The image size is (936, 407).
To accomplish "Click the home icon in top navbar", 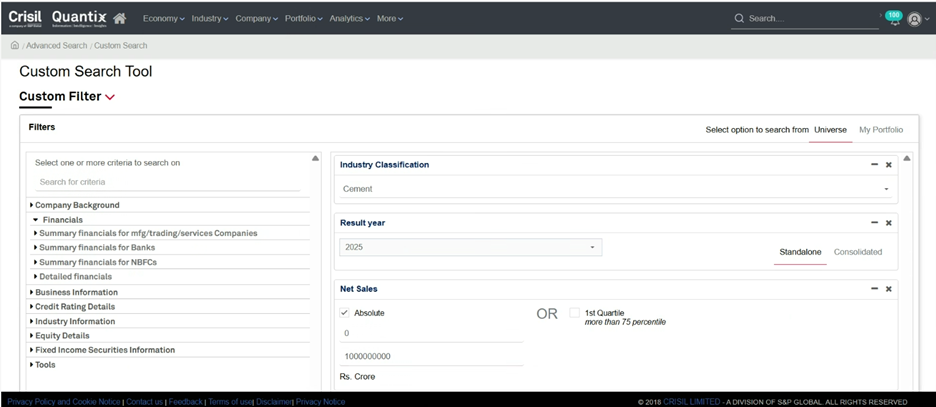I will pos(120,18).
